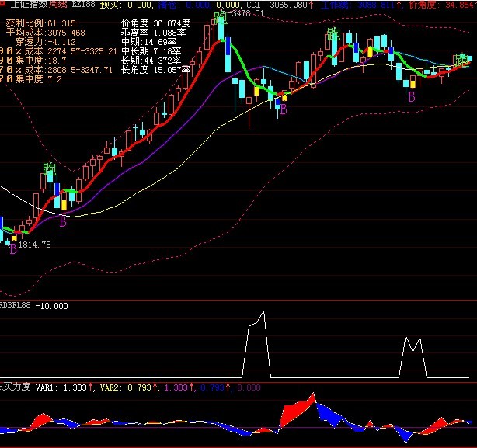The height and width of the screenshot is (448, 477).
Task: Click the white 价角度:36.874度 line
Action: click(155, 23)
